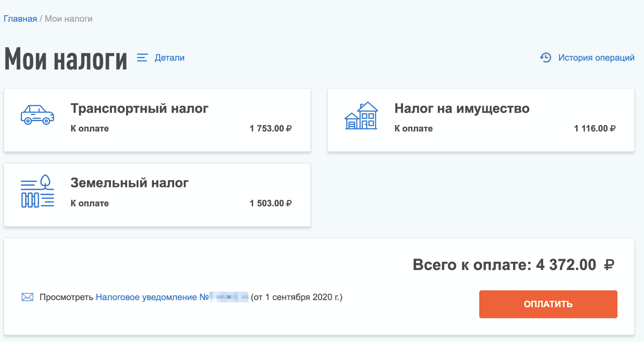Open the Детали link
This screenshot has width=644, height=342.
pos(169,58)
